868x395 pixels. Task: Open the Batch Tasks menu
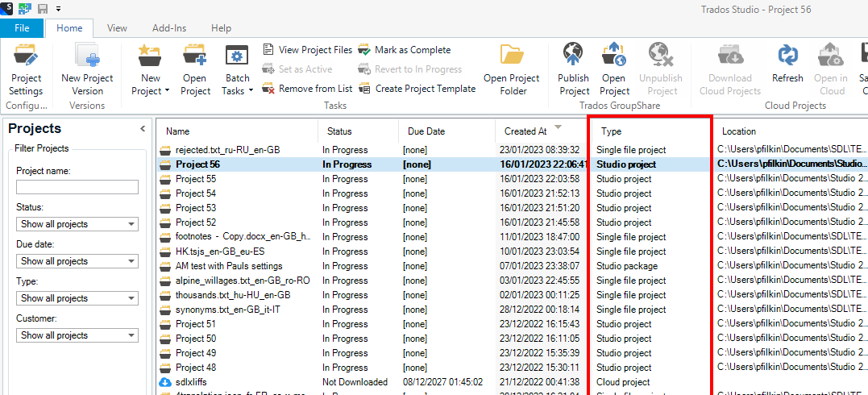[x=238, y=70]
